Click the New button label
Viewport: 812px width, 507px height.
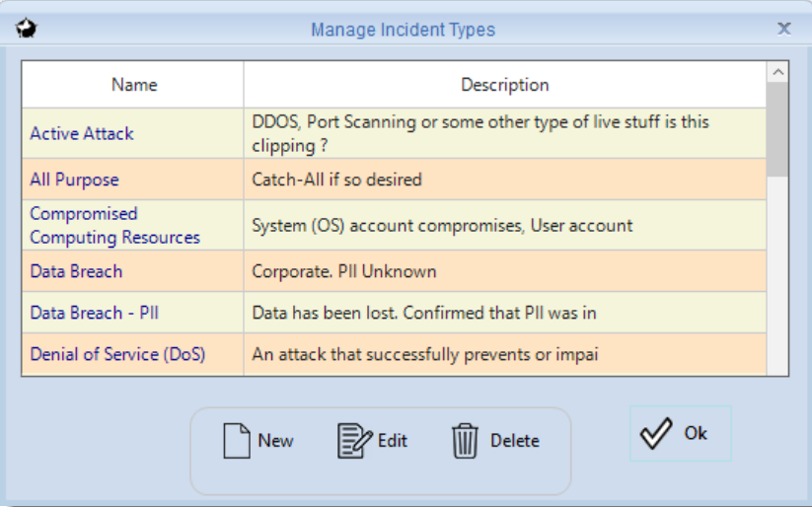coord(275,441)
